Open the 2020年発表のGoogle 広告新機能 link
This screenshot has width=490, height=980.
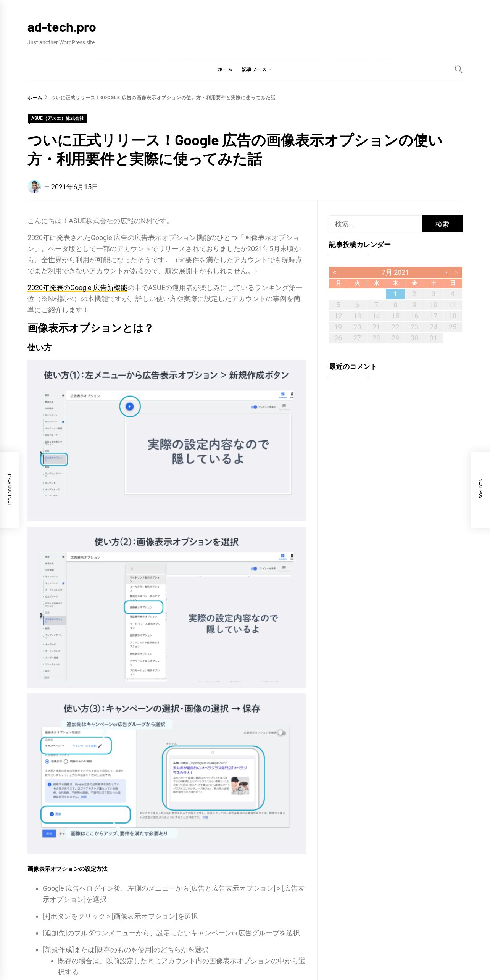tap(77, 288)
